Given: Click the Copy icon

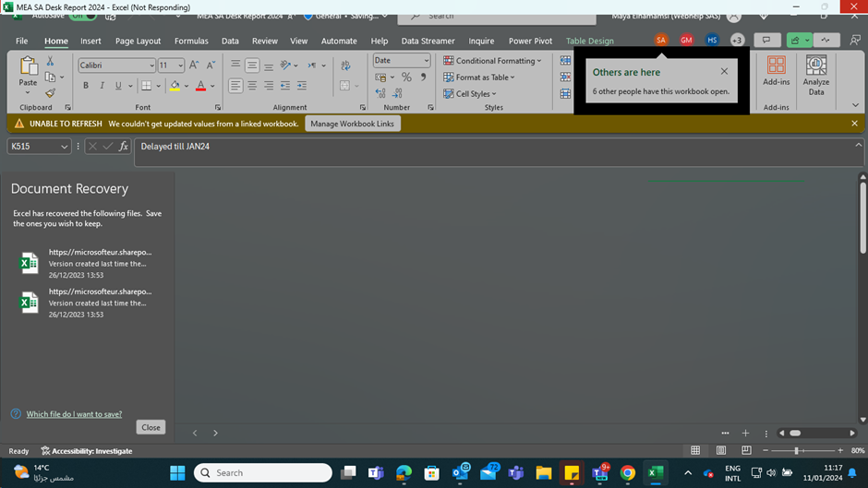Looking at the screenshot, I should click(50, 77).
